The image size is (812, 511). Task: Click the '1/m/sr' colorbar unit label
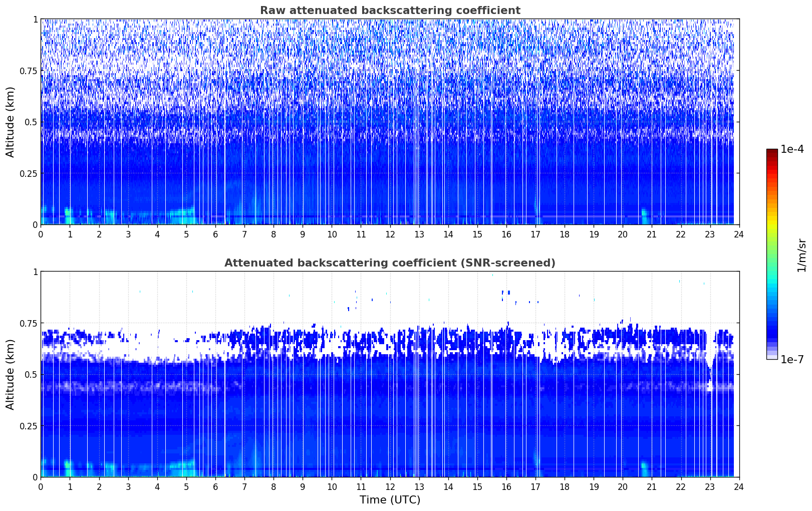click(x=801, y=255)
